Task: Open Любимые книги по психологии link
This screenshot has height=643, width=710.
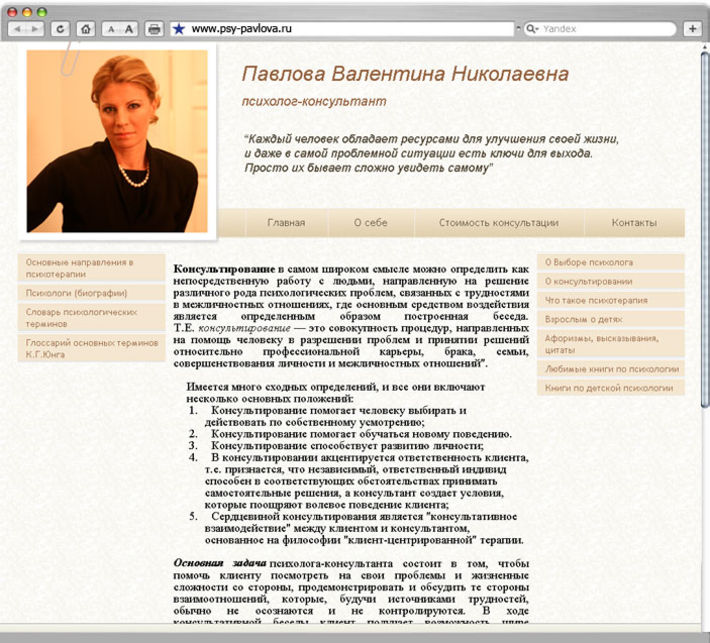Action: click(611, 369)
